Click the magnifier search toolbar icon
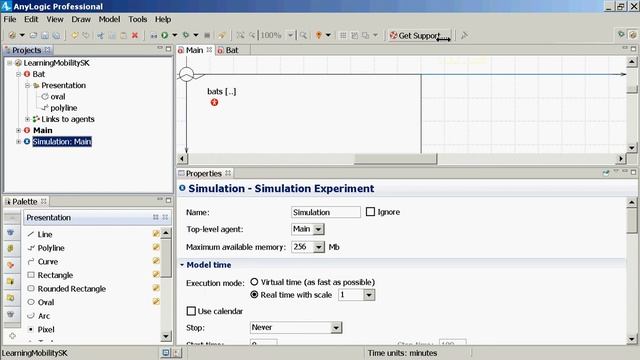Viewport: 640px width, 360px height. click(x=303, y=36)
